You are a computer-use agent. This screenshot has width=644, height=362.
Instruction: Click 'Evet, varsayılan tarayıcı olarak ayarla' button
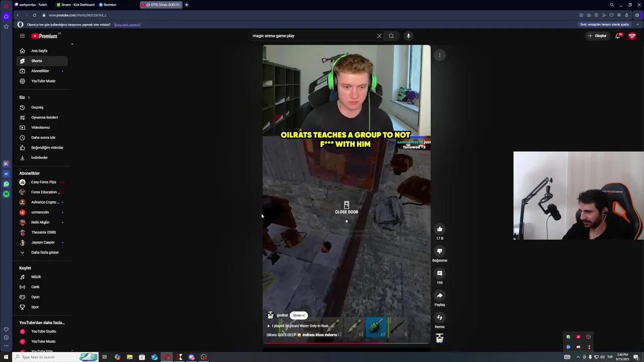pos(604,24)
